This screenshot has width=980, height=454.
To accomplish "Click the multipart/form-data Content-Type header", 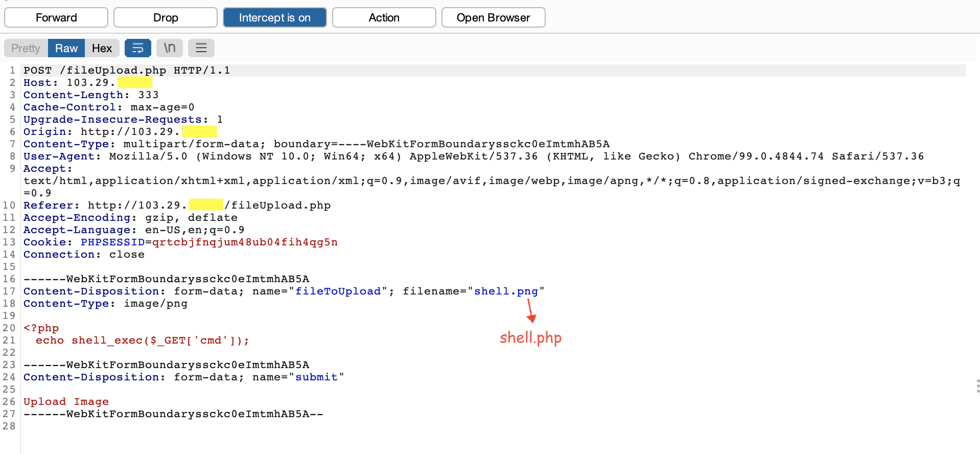I will coord(316,144).
